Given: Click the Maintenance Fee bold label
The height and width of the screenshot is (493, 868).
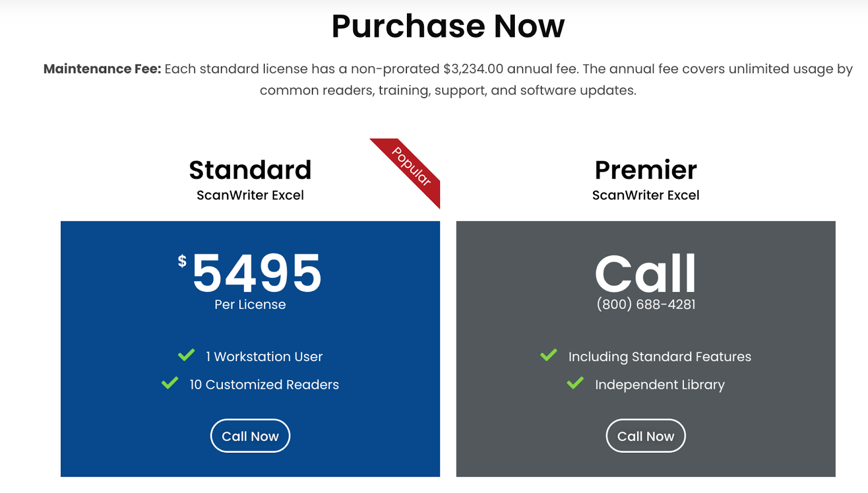Looking at the screenshot, I should tap(102, 69).
